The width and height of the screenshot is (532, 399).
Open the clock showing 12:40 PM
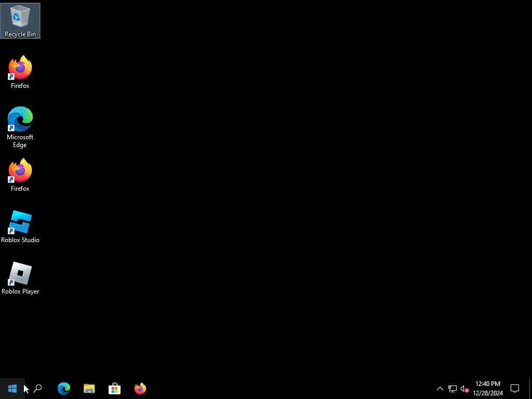point(488,389)
